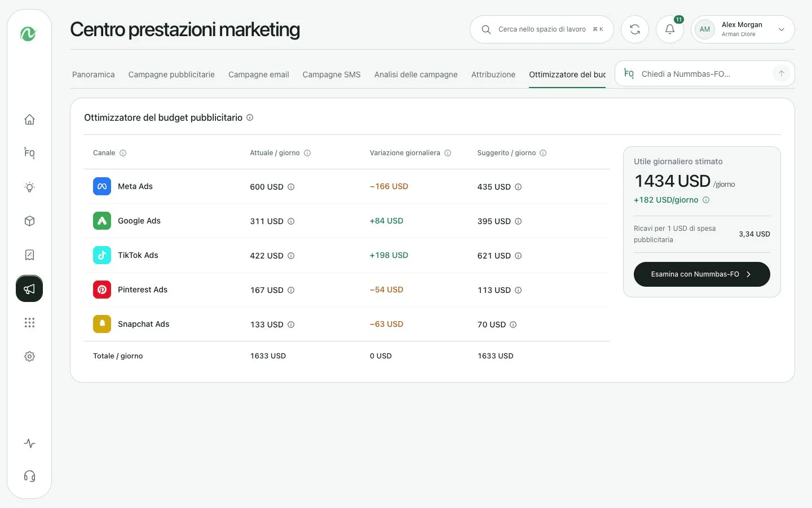Image resolution: width=812 pixels, height=508 pixels.
Task: Click the −63 USD variation value
Action: 387,324
